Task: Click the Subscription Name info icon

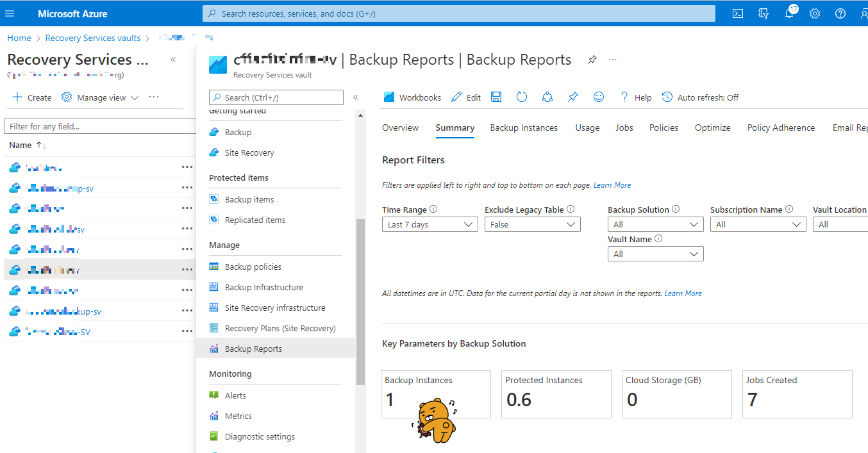Action: point(789,210)
